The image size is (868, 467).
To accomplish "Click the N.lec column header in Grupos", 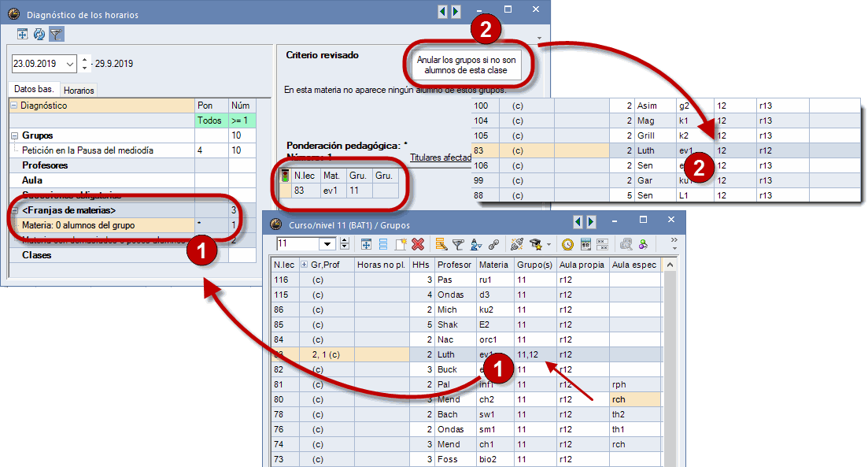I will coord(284,265).
